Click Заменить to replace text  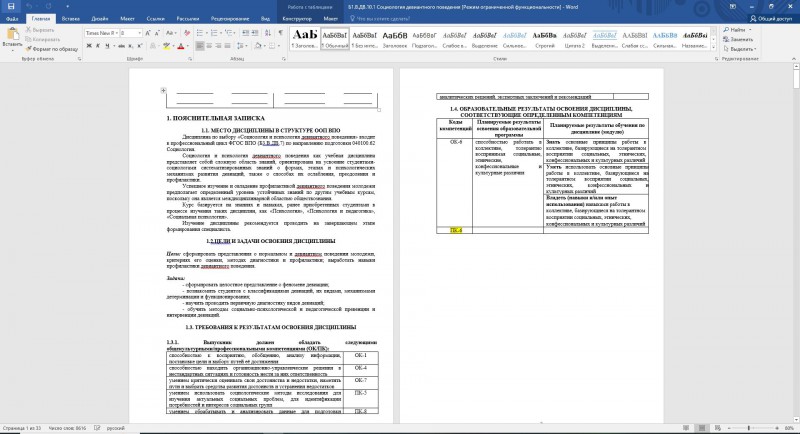[738, 39]
